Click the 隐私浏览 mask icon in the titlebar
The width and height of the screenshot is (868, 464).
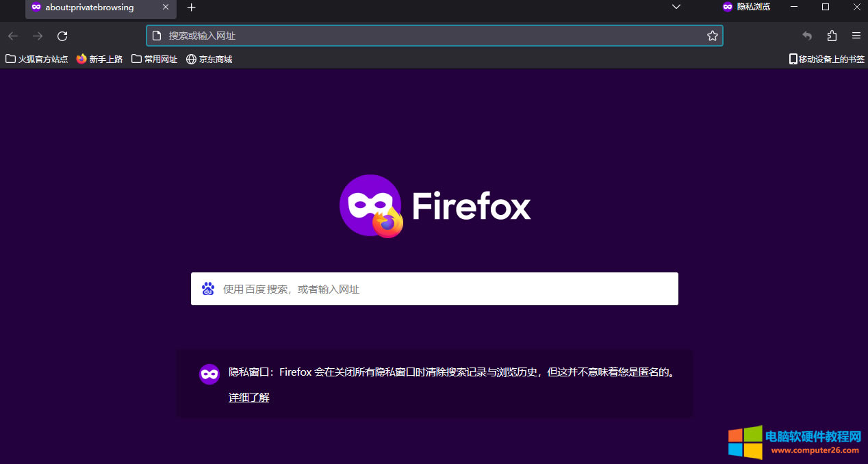click(x=726, y=8)
